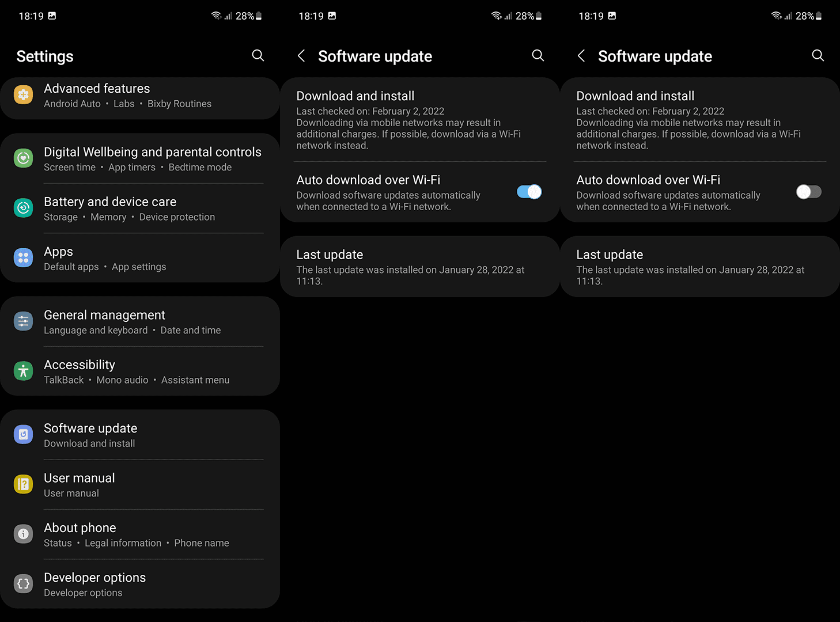Screen dimensions: 840x622
Task: Go back from middle Software update screen
Action: (x=301, y=56)
